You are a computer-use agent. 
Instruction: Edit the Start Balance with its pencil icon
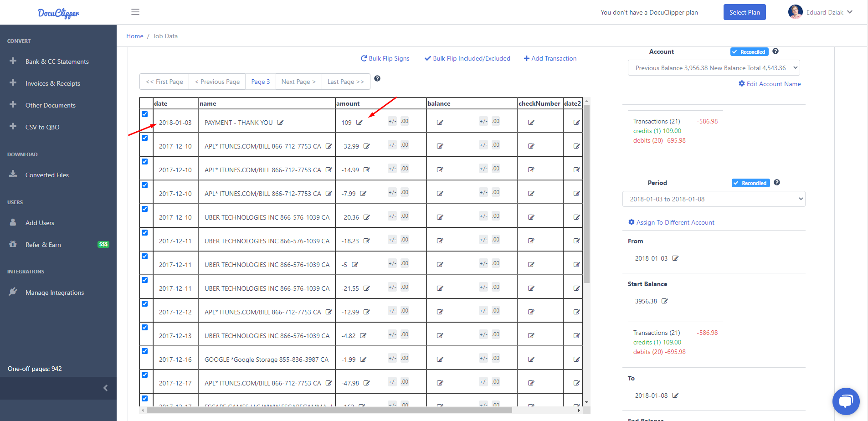(x=665, y=301)
